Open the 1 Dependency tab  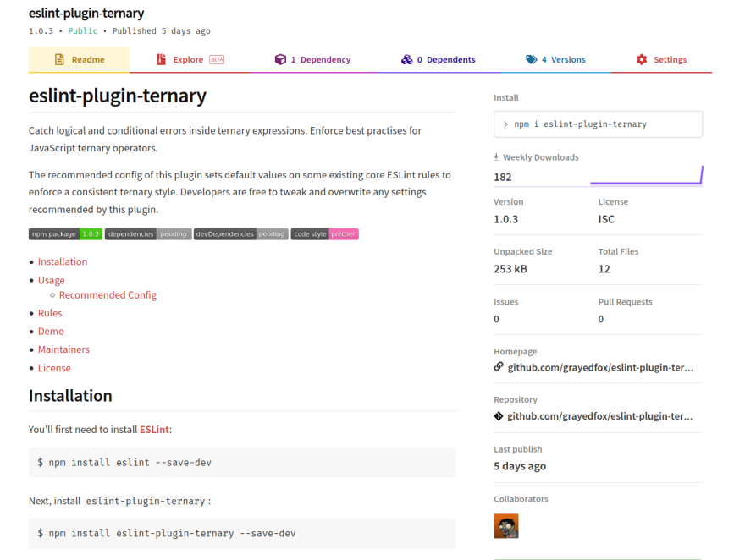point(312,60)
